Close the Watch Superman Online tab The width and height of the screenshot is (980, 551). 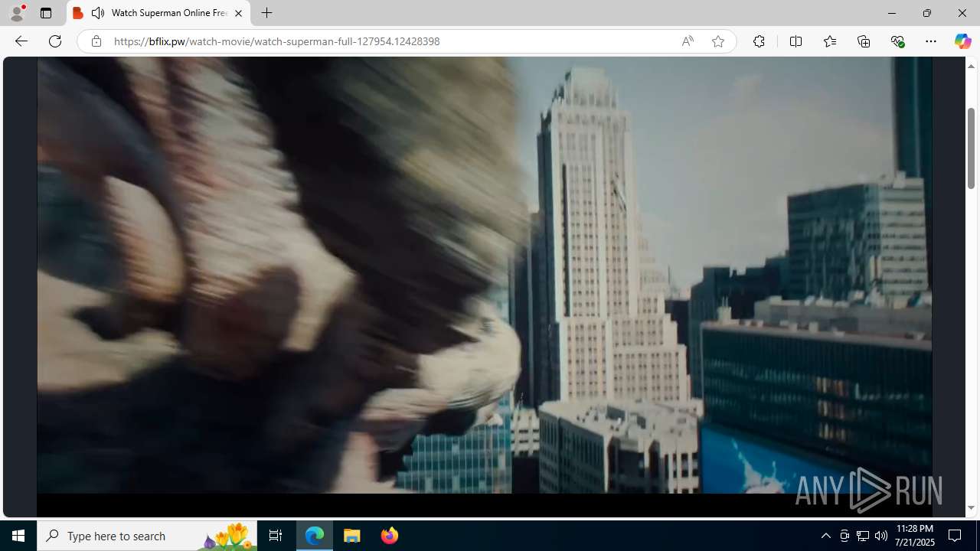point(238,13)
